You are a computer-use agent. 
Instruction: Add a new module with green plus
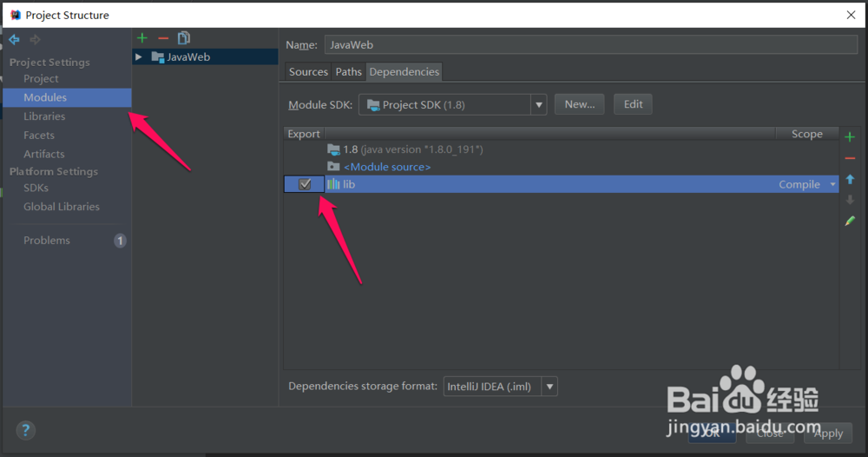coord(142,37)
